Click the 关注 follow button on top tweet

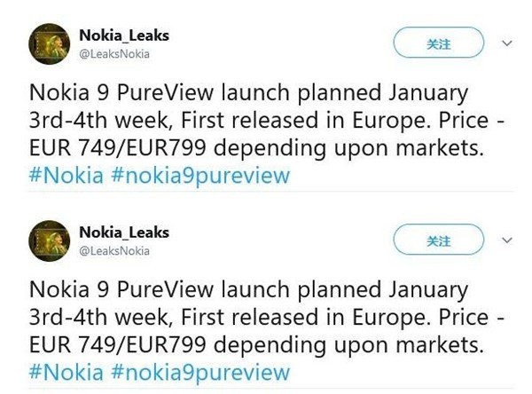(439, 43)
